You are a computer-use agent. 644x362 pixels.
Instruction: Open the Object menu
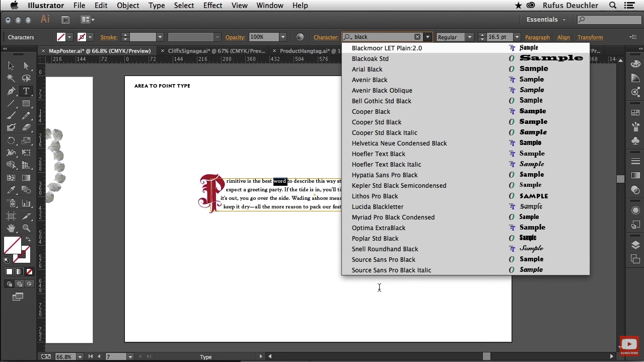point(128,6)
